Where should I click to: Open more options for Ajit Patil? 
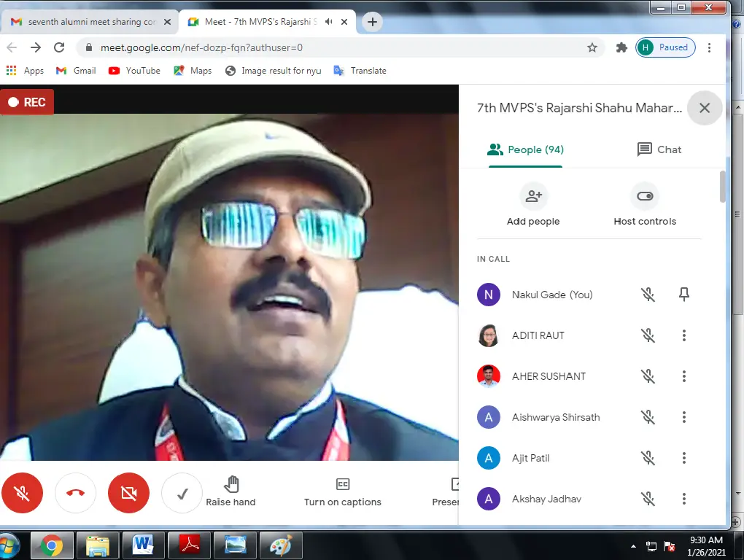tap(683, 458)
